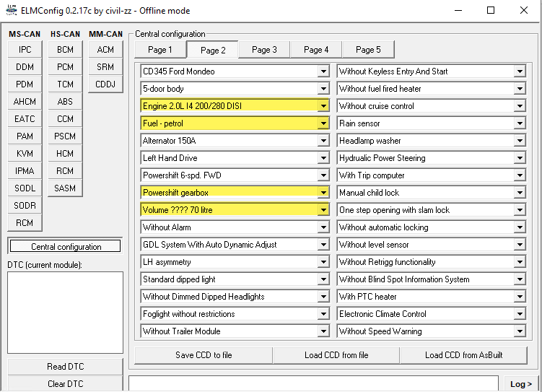Screen dimensions: 542x392
Task: Select the ACM module under MM-CAN
Action: [105, 50]
